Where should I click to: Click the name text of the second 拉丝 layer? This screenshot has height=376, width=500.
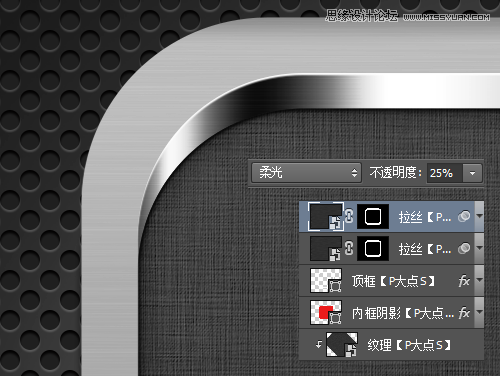point(425,249)
